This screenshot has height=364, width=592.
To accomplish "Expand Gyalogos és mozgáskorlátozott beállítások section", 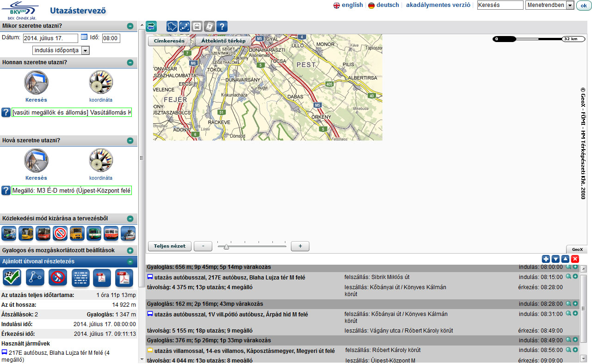I will (x=130, y=250).
